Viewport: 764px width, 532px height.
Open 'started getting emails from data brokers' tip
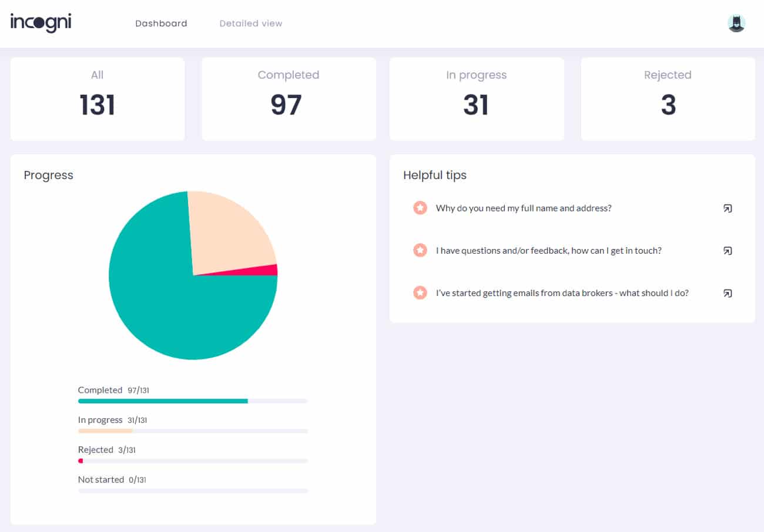562,293
